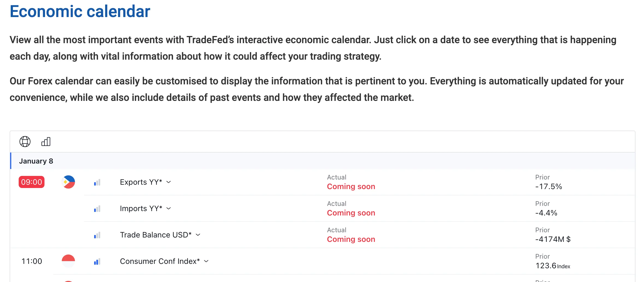Screen dimensions: 644x282
Task: Click the Prior value 123.6 Index
Action: (x=553, y=266)
